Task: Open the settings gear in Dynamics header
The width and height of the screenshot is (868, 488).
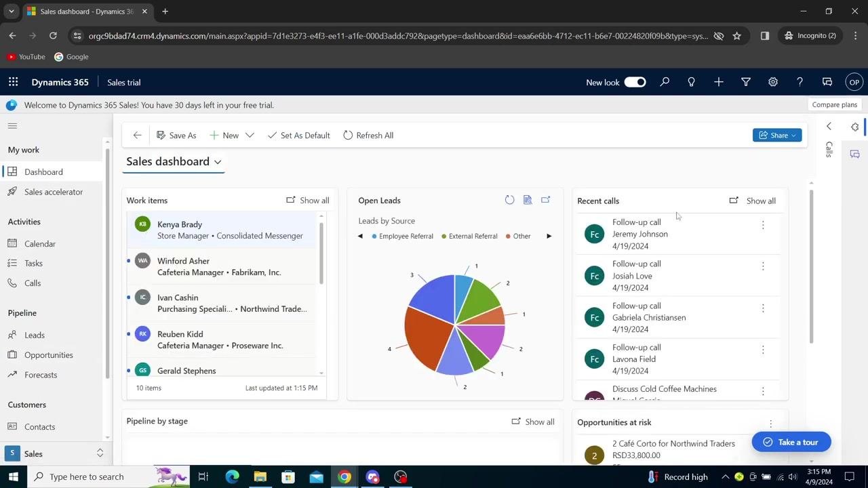Action: click(x=772, y=82)
